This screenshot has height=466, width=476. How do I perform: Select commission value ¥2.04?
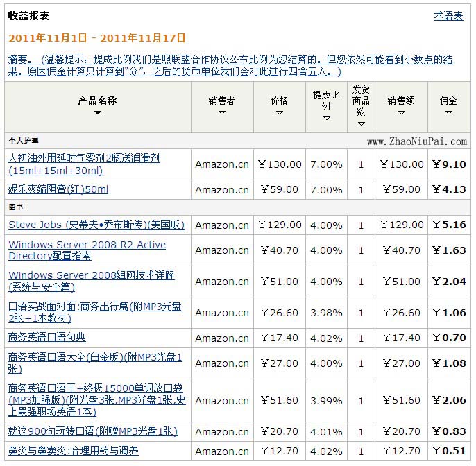pos(449,282)
